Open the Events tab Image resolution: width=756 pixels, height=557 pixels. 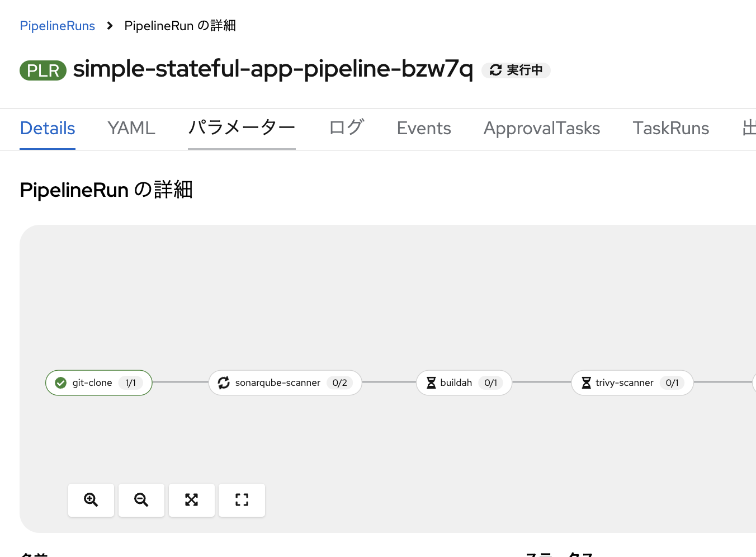coord(424,129)
